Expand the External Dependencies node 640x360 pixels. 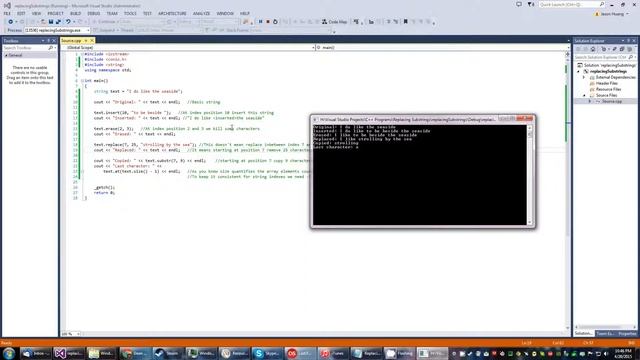[x=584, y=77]
